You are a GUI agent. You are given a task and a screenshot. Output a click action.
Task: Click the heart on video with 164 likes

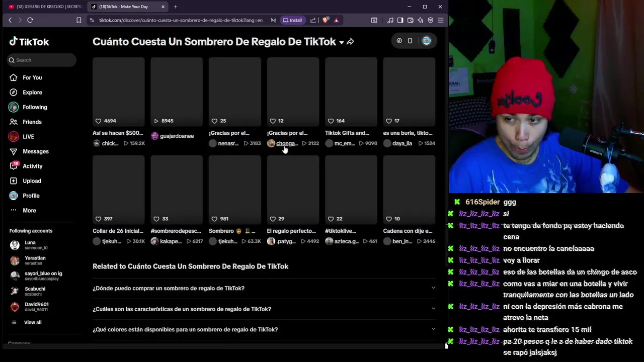pyautogui.click(x=331, y=121)
